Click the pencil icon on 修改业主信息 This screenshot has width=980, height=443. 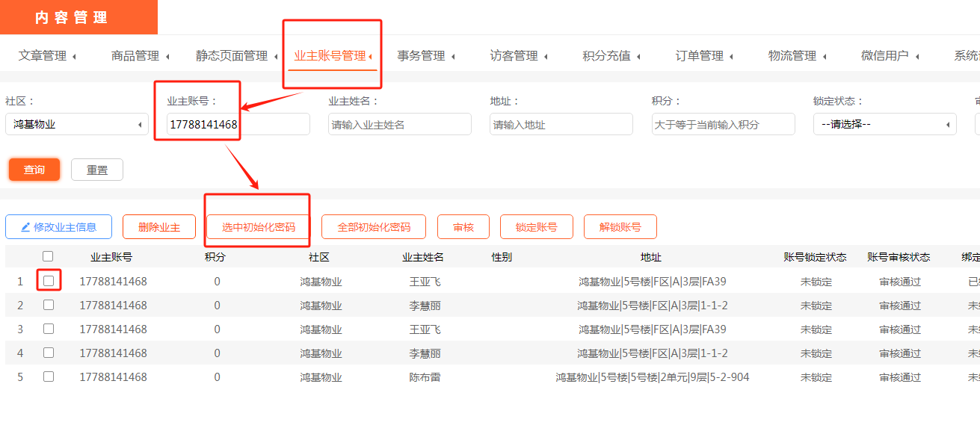pyautogui.click(x=25, y=227)
